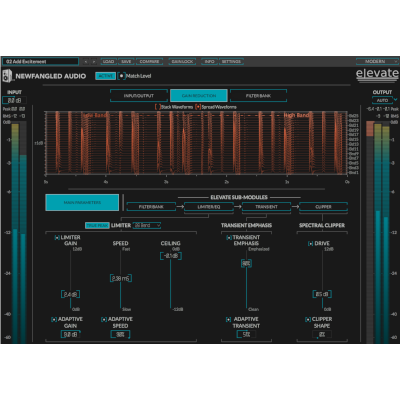The height and width of the screenshot is (400, 400).
Task: Open LIMITER/EQ sub-module
Action: (x=209, y=207)
